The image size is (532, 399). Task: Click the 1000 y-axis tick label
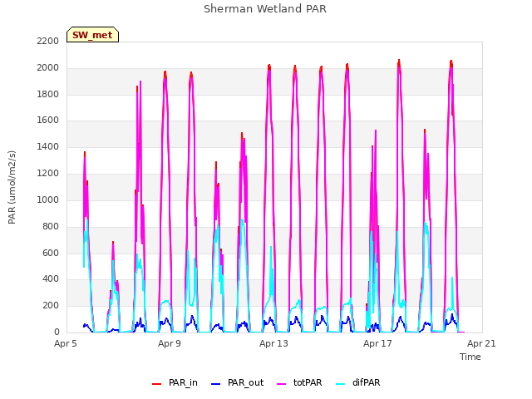[x=48, y=199]
